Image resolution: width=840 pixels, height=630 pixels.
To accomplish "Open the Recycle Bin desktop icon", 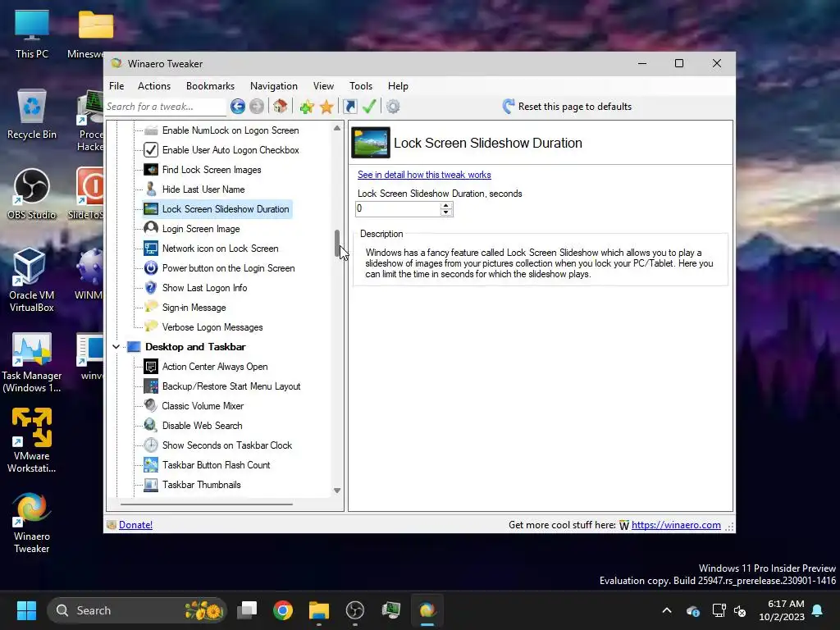I will tap(32, 114).
